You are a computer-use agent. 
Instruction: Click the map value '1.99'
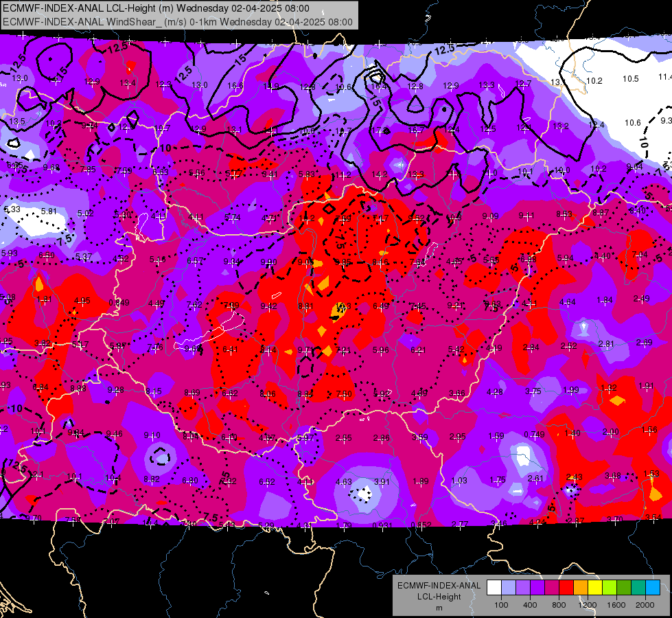click(x=571, y=390)
